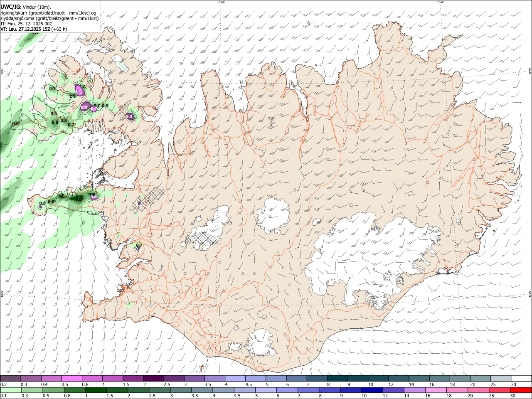The width and height of the screenshot is (532, 399).
Task: Select the bright pink swatch in snow legend
Action: coord(71,379)
